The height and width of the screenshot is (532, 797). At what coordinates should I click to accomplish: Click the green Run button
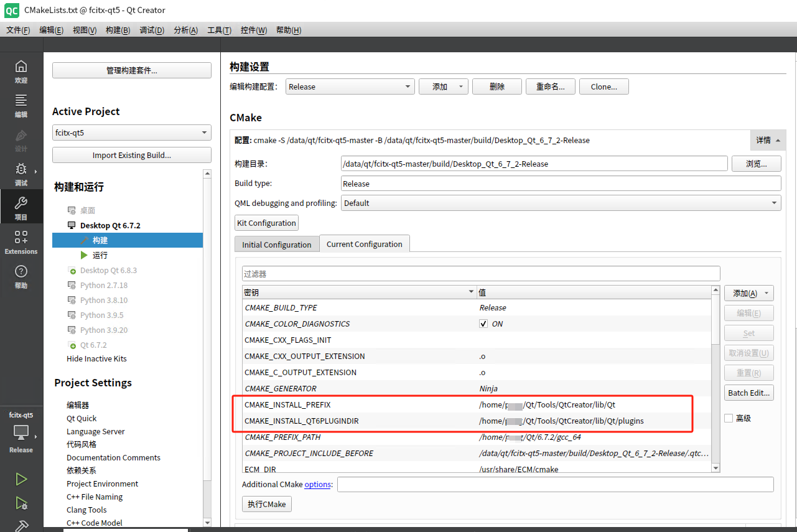coord(21,479)
